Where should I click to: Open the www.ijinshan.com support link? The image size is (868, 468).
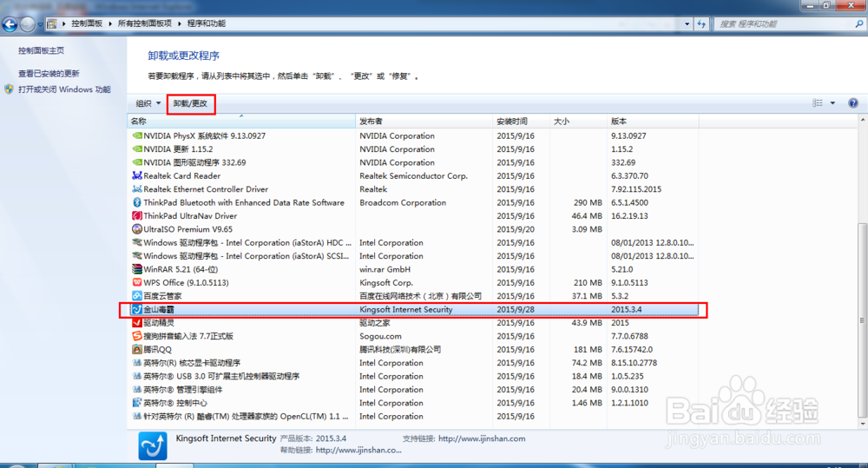point(482,438)
